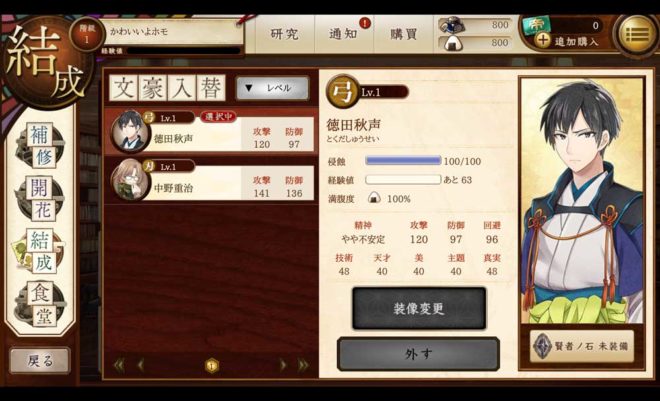Select the 結成 formation sidebar icon
Viewport: 660px width, 401px height.
point(39,251)
